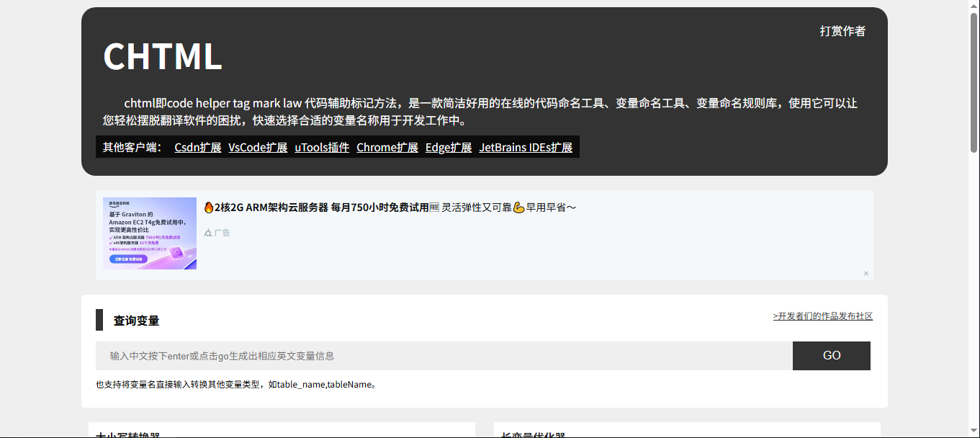Click the 打赏作者 link
This screenshot has height=438, width=980.
click(842, 31)
